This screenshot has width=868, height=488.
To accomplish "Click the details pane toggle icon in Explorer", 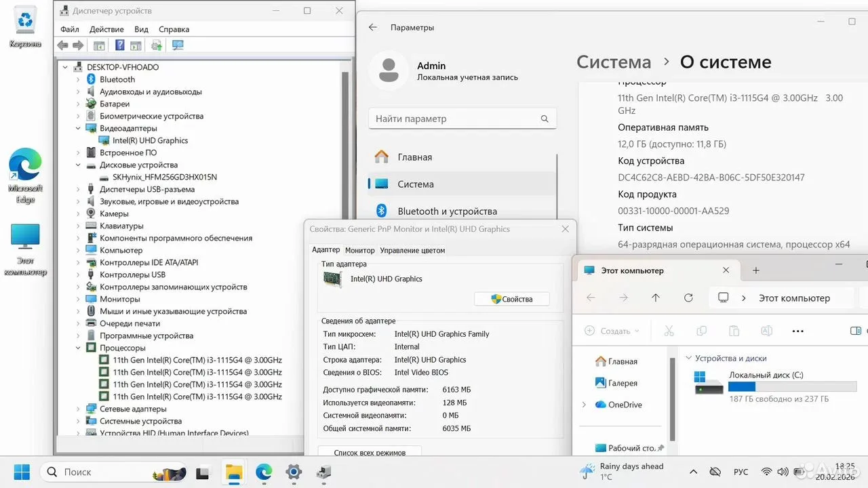I will click(x=856, y=331).
